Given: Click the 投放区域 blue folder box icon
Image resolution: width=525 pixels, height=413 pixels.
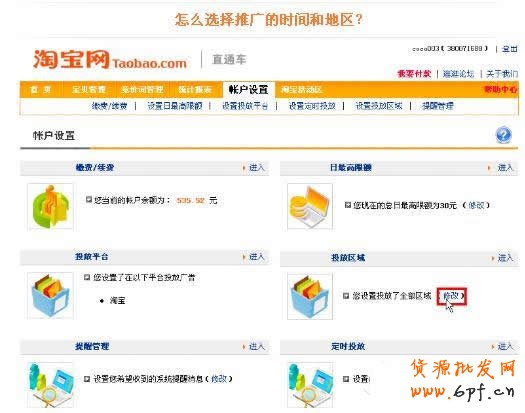Looking at the screenshot, I should pyautogui.click(x=310, y=296).
